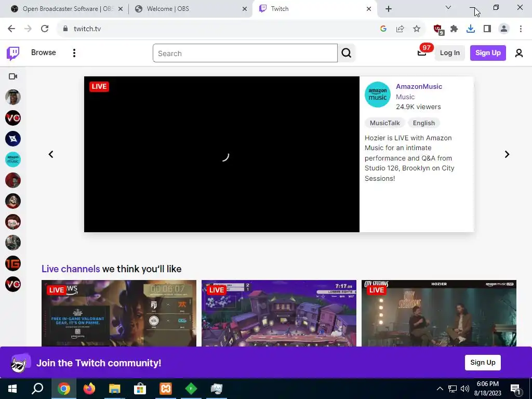Open the last VG channel avatar at sidebar bottom
Viewport: 532px width, 399px height.
pos(13,284)
